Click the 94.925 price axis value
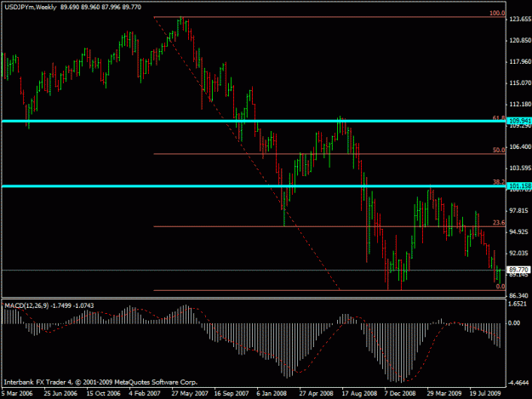532x399 pixels. (519, 232)
